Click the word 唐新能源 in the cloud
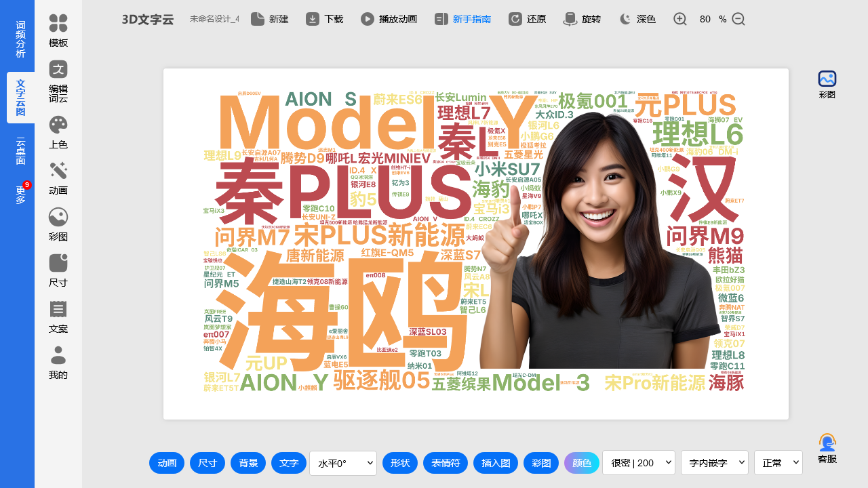 click(x=315, y=256)
